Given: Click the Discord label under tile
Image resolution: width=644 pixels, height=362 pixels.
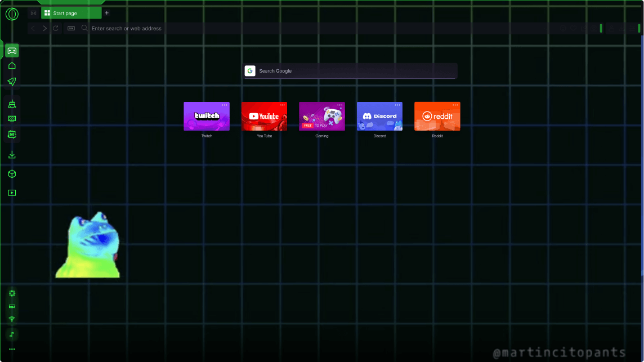Looking at the screenshot, I should [x=380, y=136].
